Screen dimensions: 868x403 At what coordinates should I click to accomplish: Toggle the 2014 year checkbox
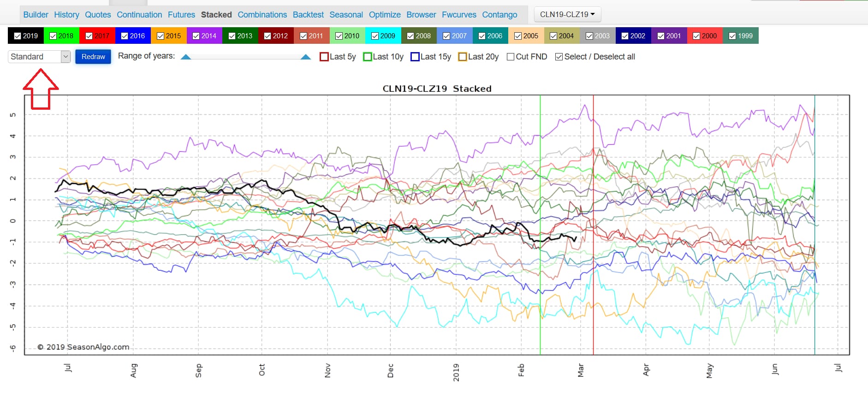(x=196, y=36)
